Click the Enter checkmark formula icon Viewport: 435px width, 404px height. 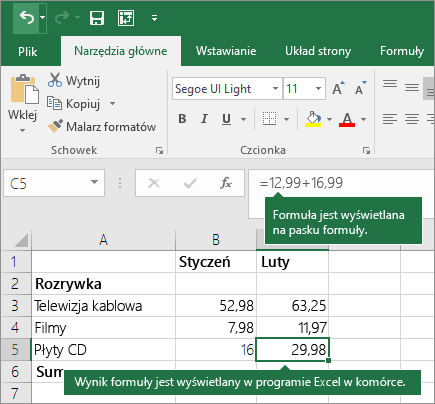point(190,183)
